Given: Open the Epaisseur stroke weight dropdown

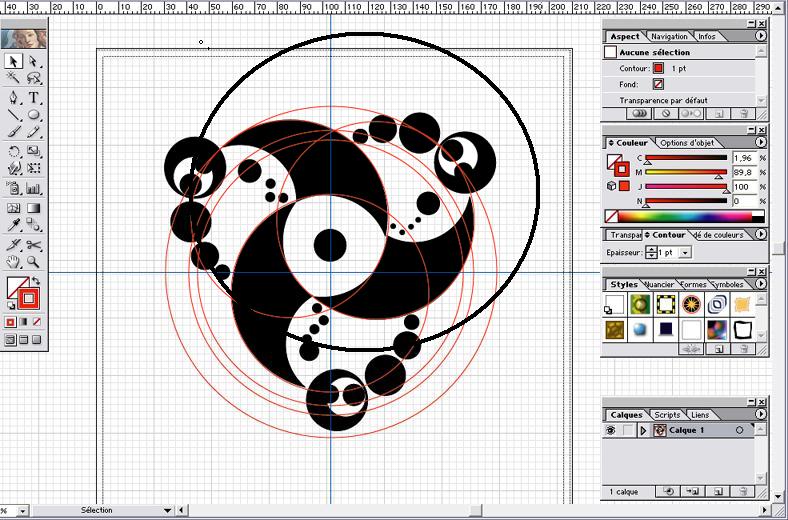Looking at the screenshot, I should 685,253.
